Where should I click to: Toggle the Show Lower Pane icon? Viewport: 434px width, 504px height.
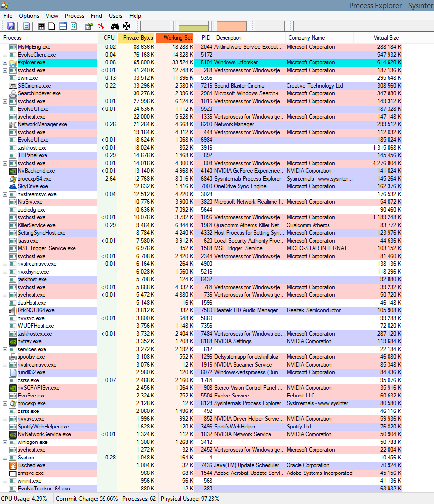pyautogui.click(x=63, y=26)
